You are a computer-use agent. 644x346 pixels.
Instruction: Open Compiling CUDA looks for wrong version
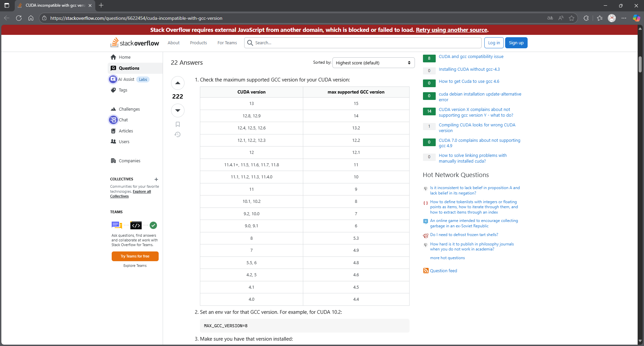pyautogui.click(x=477, y=128)
